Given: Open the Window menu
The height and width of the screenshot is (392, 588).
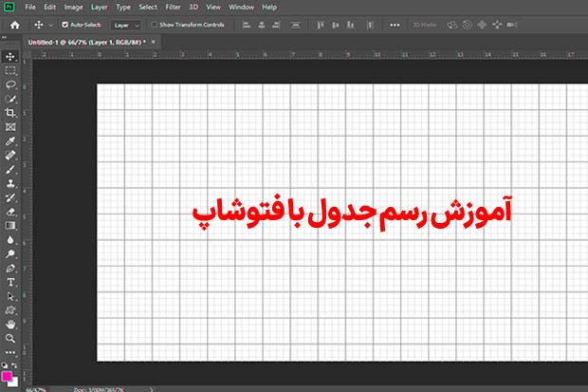Looking at the screenshot, I should click(241, 7).
